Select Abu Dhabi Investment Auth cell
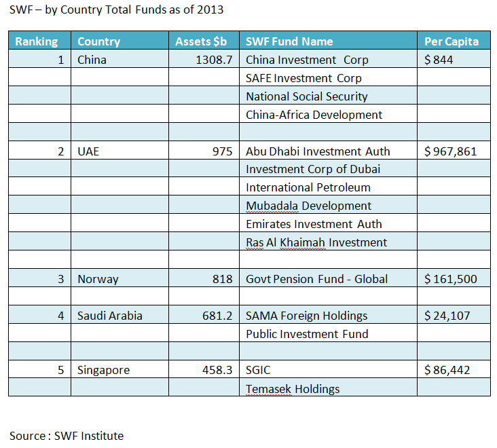 coord(318,151)
